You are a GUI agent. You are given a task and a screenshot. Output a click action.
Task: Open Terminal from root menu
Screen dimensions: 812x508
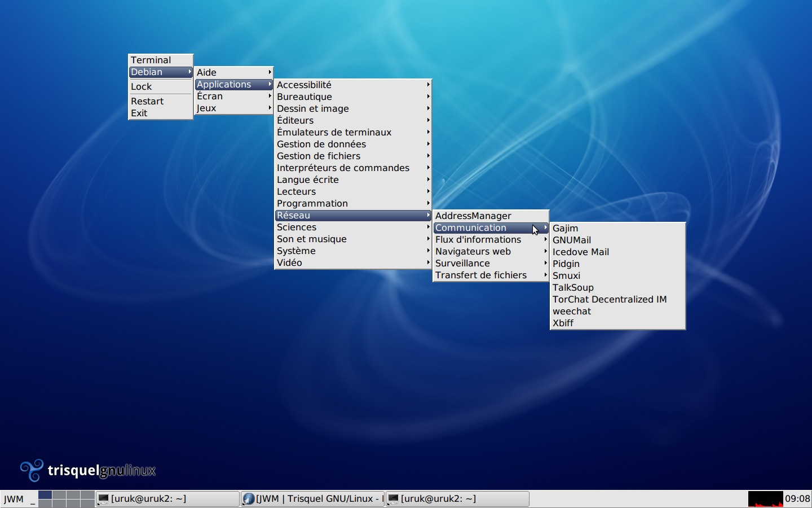pyautogui.click(x=161, y=60)
